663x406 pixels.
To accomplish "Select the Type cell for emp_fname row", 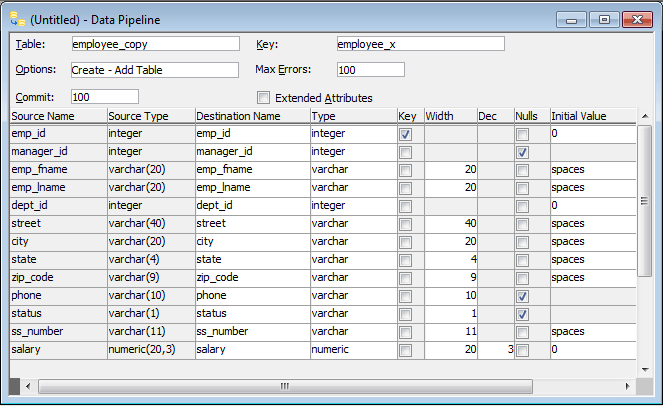I will [351, 170].
